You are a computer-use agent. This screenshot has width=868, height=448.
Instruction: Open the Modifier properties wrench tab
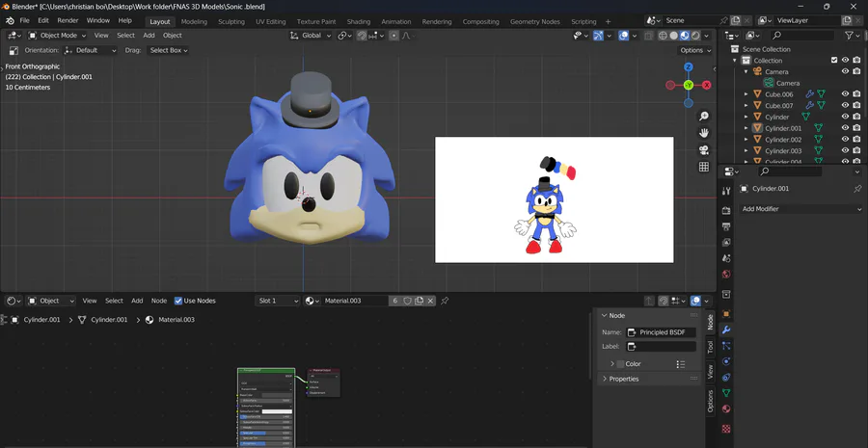726,329
